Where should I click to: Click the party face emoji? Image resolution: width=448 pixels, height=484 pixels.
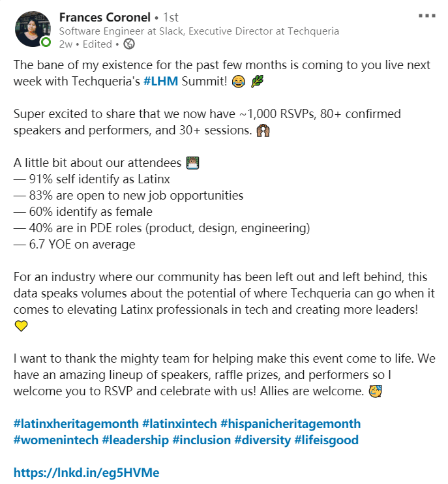click(375, 391)
